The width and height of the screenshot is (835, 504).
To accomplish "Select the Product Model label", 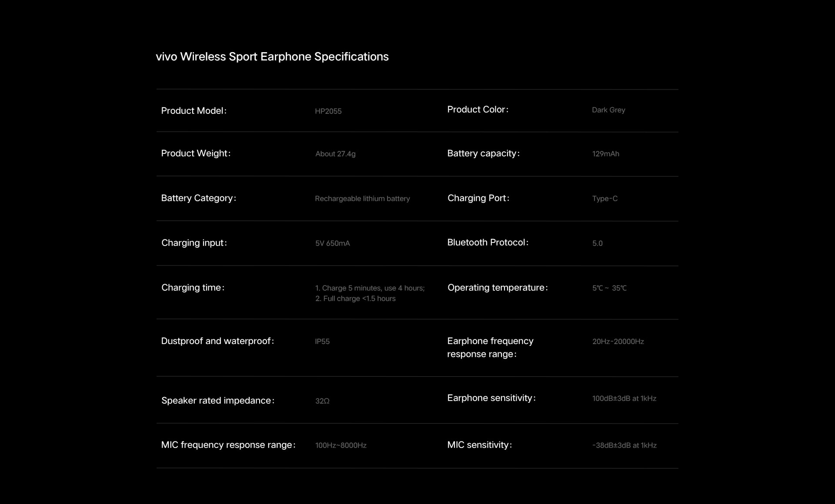I will 194,111.
